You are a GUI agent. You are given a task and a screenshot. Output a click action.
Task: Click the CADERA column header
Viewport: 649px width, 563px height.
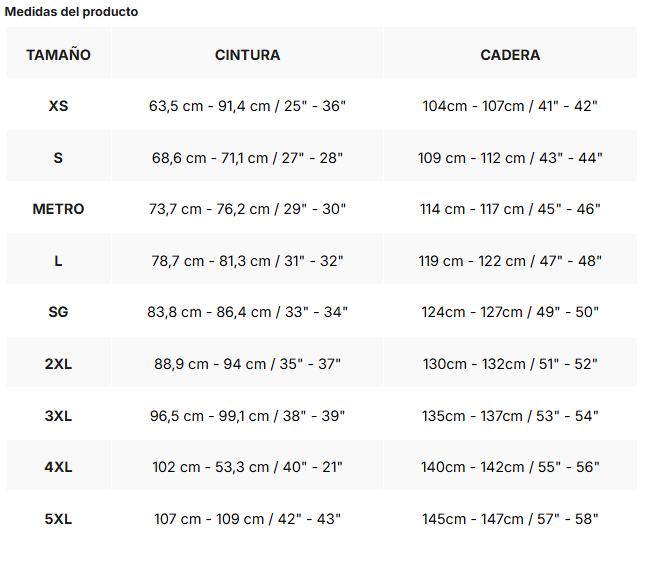(x=510, y=55)
